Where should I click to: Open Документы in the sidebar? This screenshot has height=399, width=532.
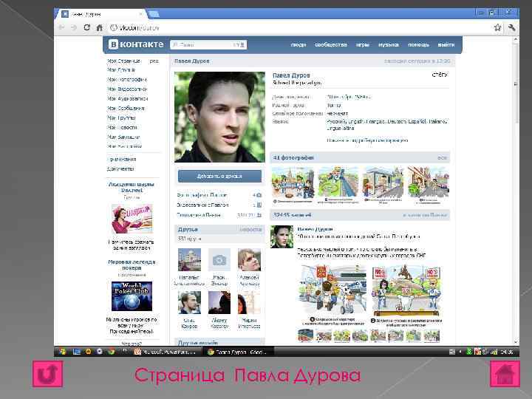coord(120,168)
